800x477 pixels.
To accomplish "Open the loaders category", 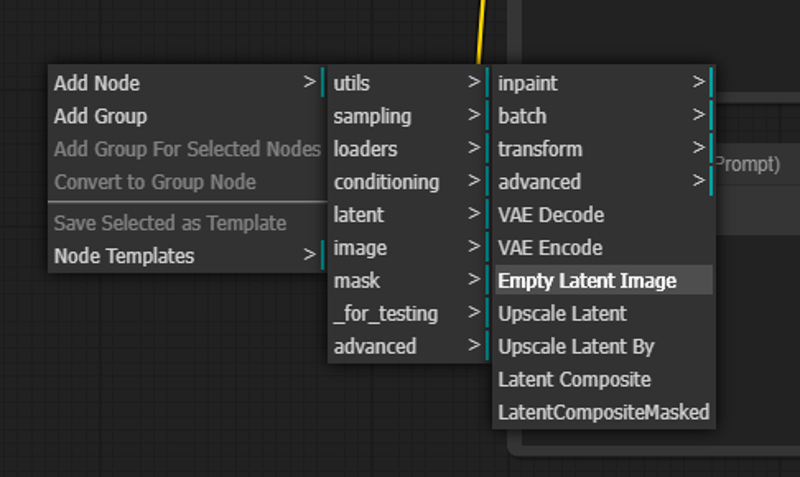I will point(409,148).
